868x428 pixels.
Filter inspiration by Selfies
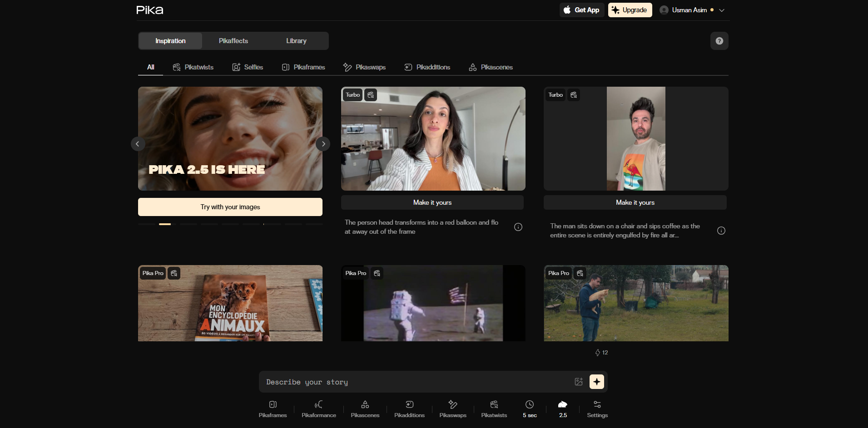pyautogui.click(x=248, y=67)
